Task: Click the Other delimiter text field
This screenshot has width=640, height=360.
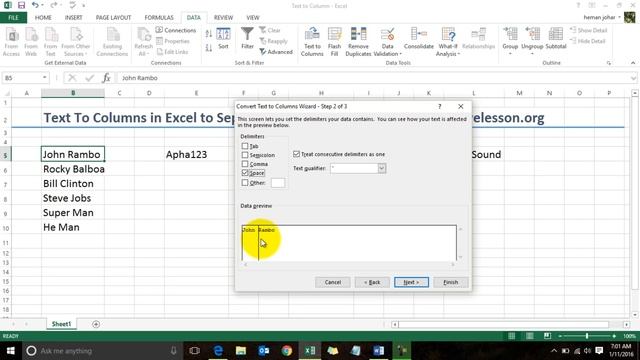Action: click(x=278, y=183)
